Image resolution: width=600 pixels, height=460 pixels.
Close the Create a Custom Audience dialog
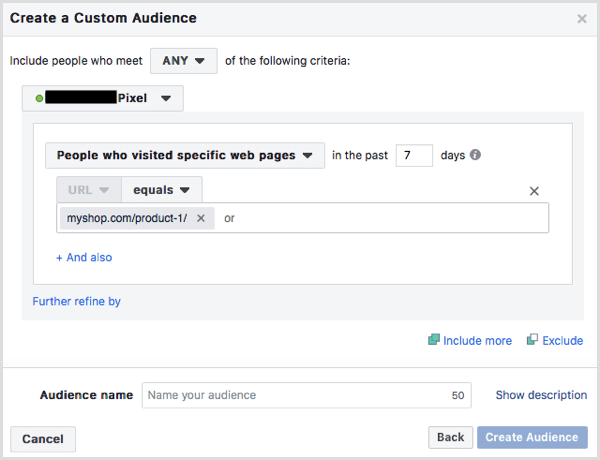coord(582,18)
